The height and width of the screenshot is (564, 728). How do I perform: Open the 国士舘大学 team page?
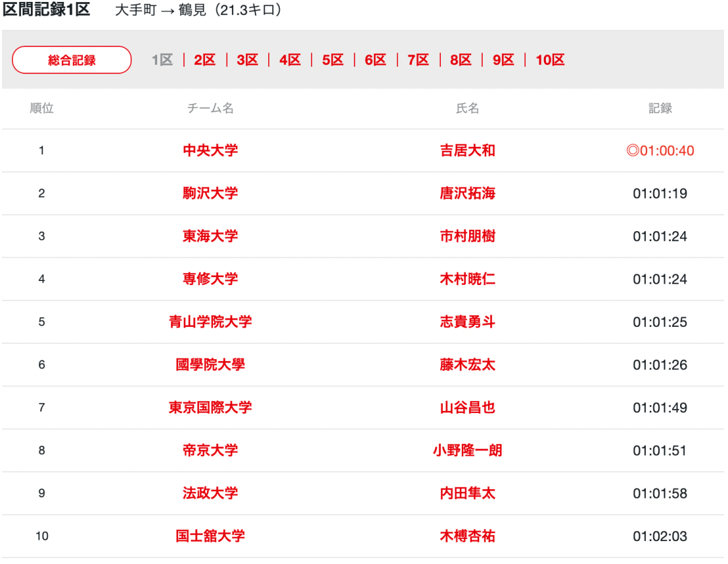coord(210,536)
